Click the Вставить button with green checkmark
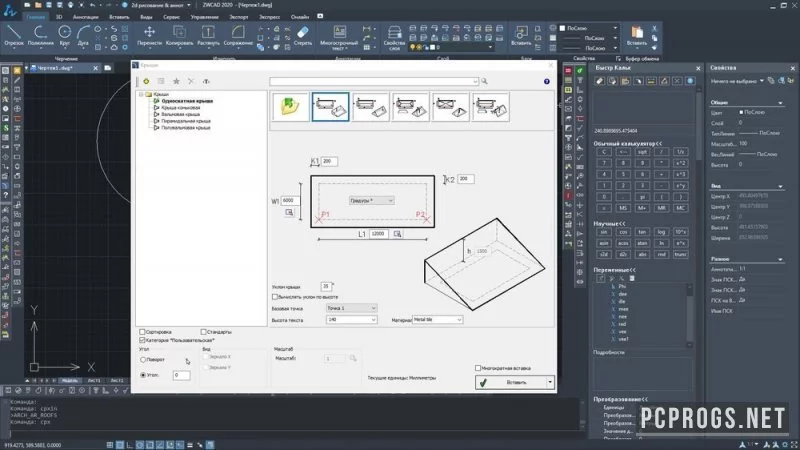The width and height of the screenshot is (800, 450). pyautogui.click(x=511, y=382)
